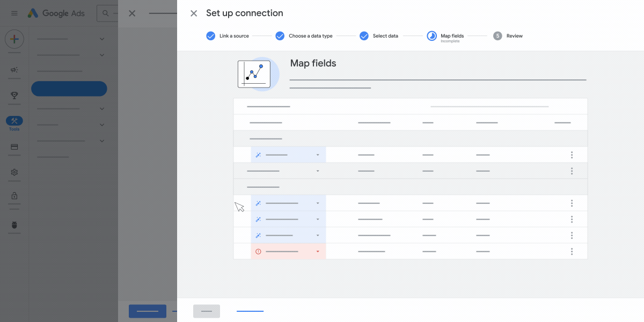Open Campaigns via the megaphone icon
Screen dimensions: 644x322
(x=14, y=70)
